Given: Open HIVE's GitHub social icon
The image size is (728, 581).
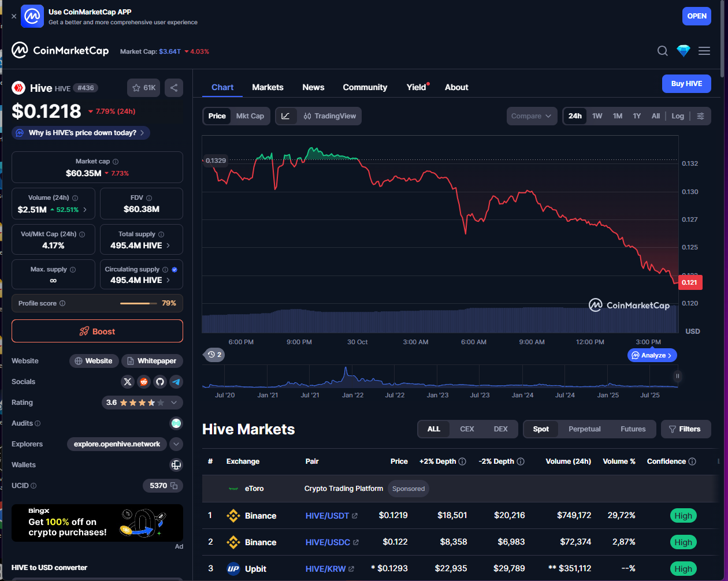Looking at the screenshot, I should (160, 382).
